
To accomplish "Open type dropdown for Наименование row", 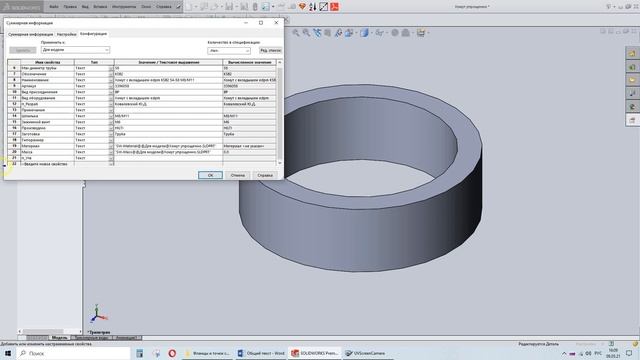I will [x=111, y=80].
